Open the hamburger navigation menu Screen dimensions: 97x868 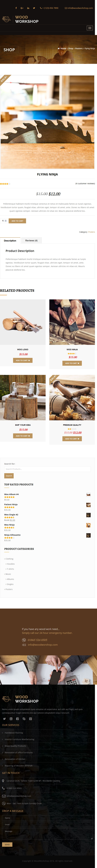click(90, 28)
